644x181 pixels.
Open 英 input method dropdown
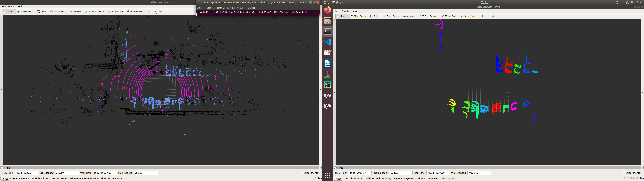tap(618, 2)
